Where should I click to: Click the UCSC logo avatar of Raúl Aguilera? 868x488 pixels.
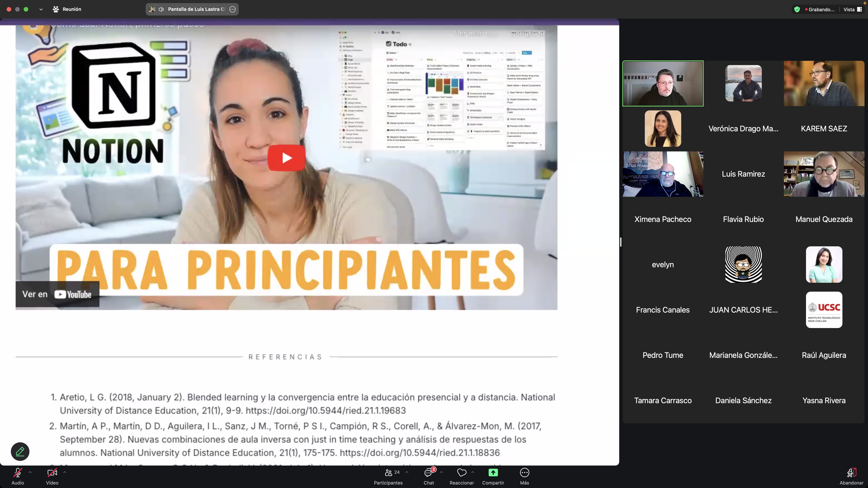[824, 310]
